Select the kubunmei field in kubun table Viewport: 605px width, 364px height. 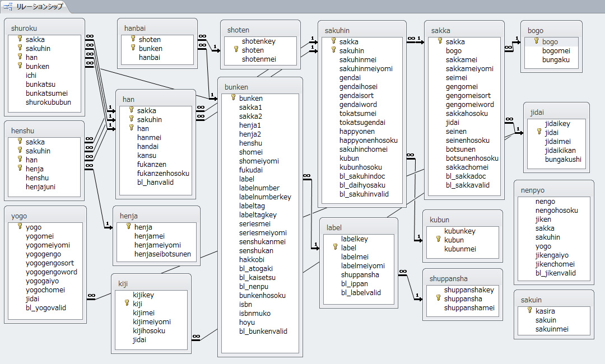[x=460, y=249]
